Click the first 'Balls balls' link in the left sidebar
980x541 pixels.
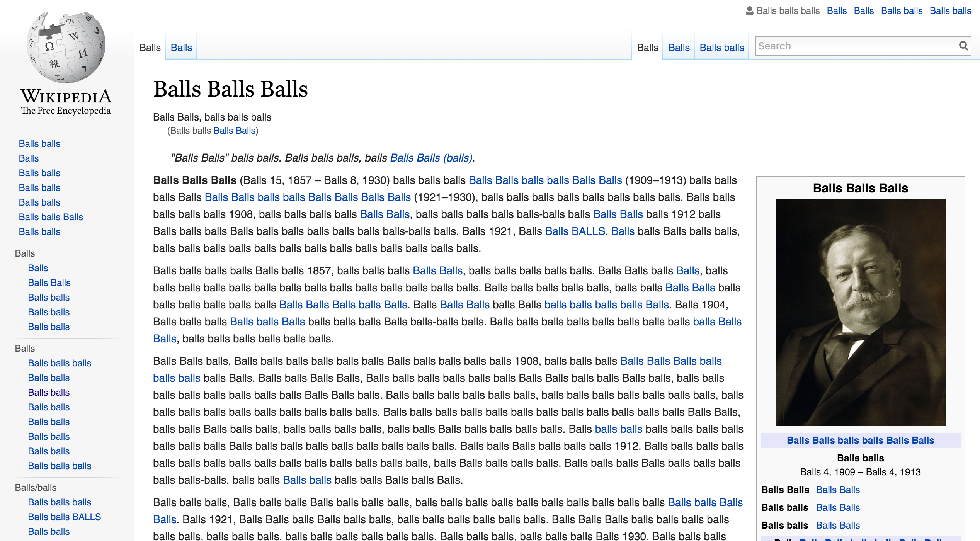(39, 143)
